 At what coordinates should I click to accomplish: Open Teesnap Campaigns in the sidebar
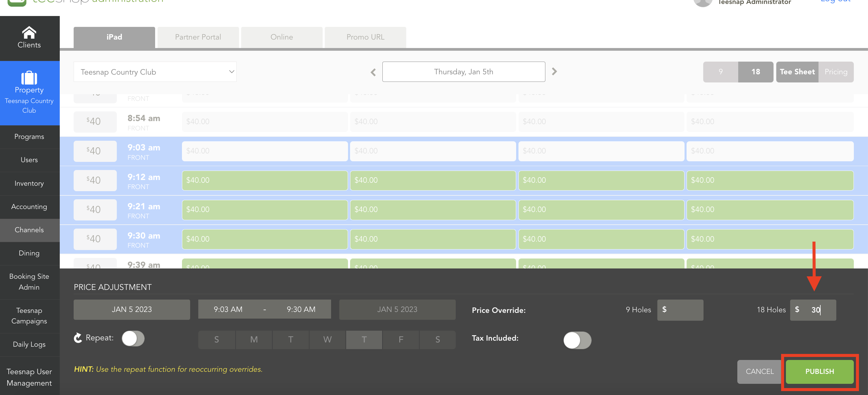point(29,316)
